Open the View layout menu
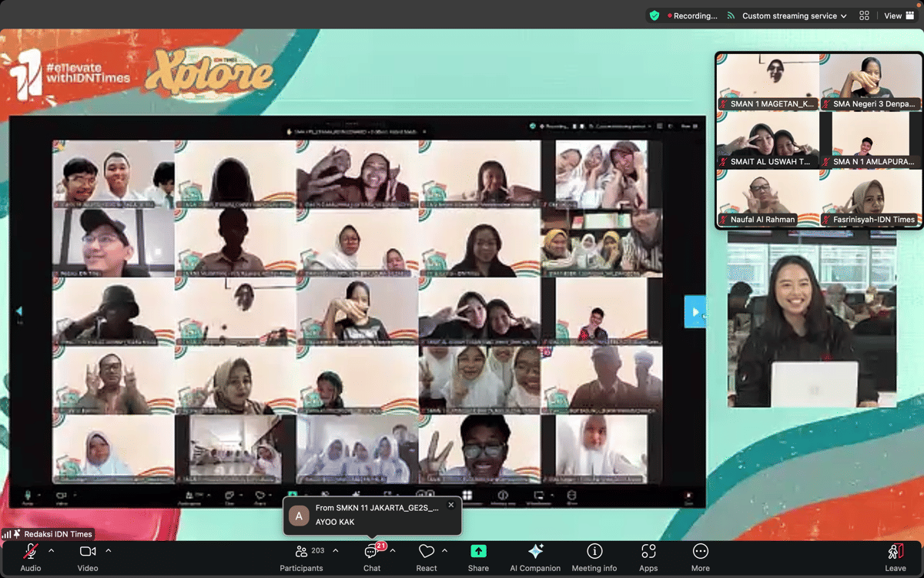The height and width of the screenshot is (578, 924). pos(898,15)
